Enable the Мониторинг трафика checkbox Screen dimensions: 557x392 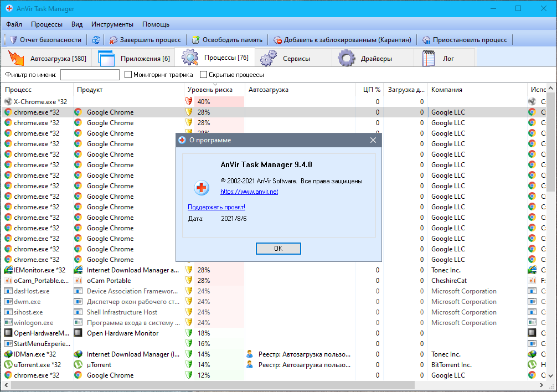tap(128, 75)
